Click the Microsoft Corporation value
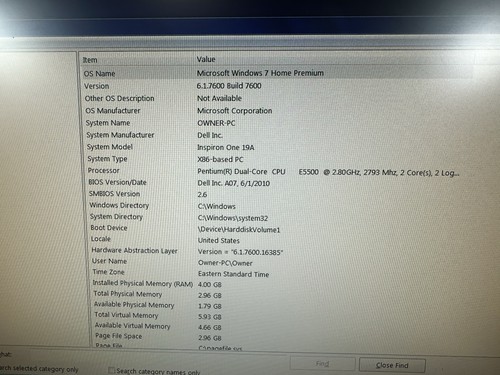This screenshot has height=375, width=500. coord(234,111)
